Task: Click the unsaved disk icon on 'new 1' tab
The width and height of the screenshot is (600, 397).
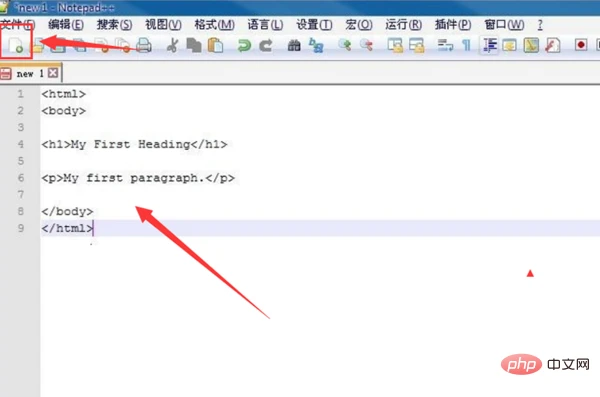Action: point(6,74)
